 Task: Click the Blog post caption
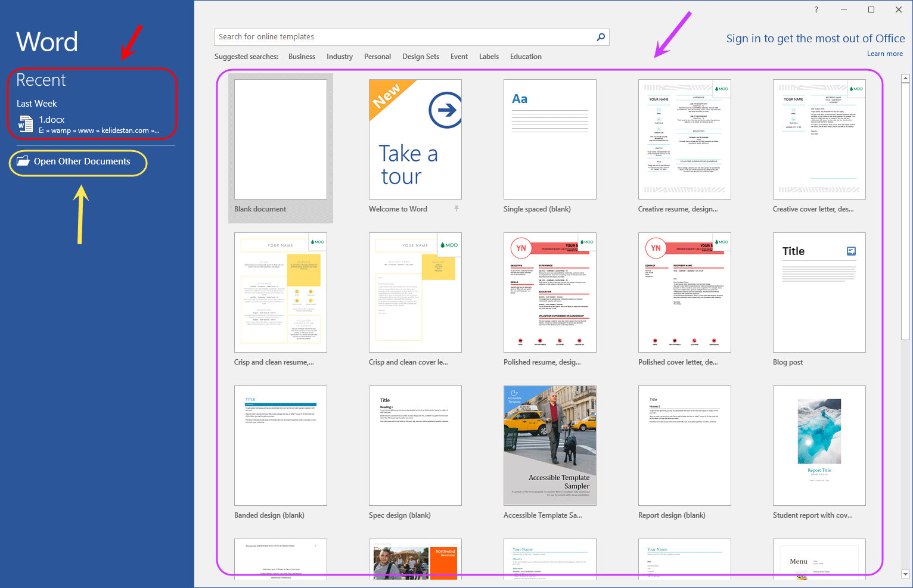pyautogui.click(x=788, y=362)
